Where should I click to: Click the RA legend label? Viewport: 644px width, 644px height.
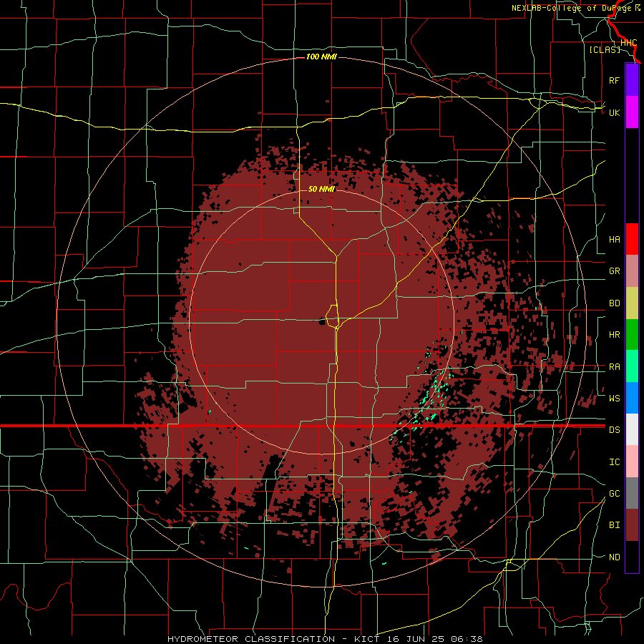click(614, 367)
